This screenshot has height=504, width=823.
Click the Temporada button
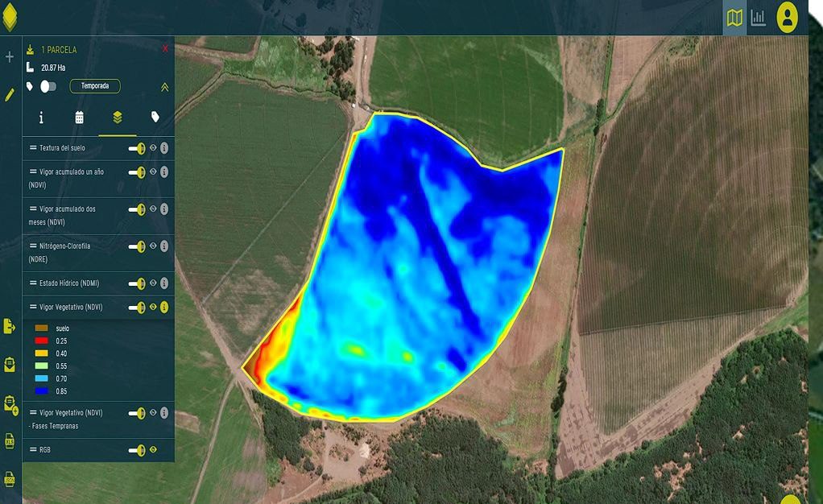click(95, 86)
